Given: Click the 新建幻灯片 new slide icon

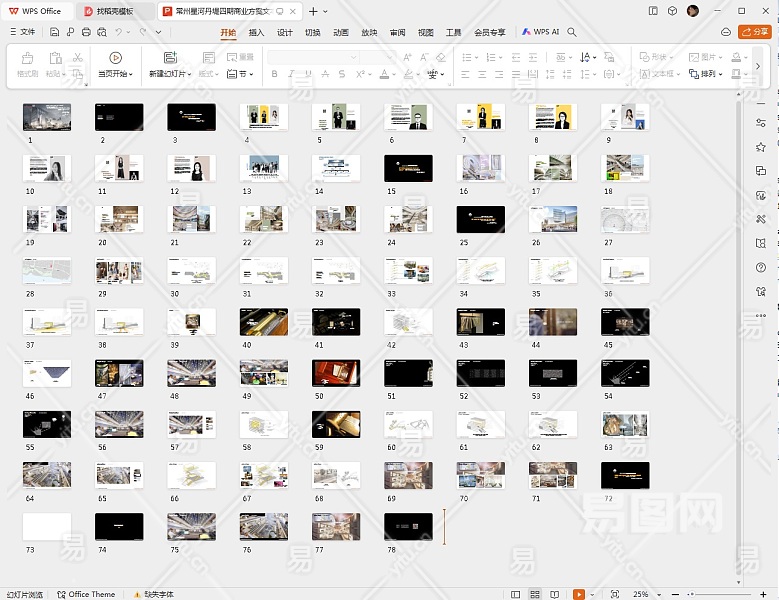Looking at the screenshot, I should click(170, 58).
